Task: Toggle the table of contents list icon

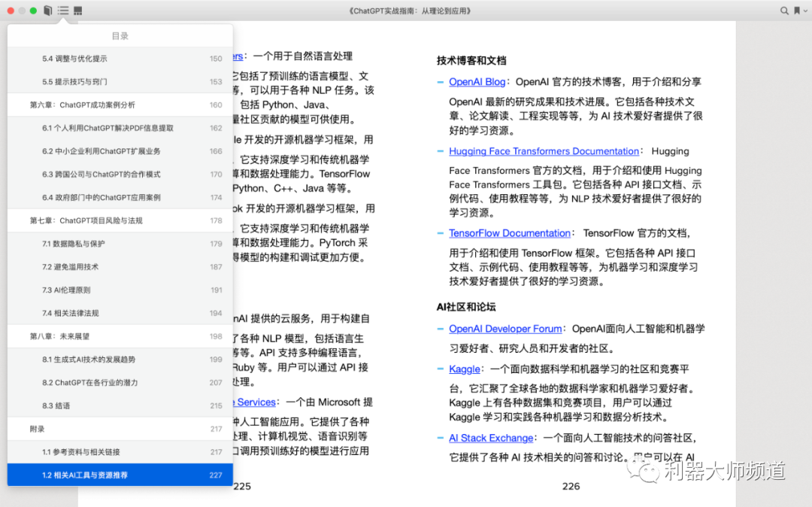Action: tap(63, 11)
